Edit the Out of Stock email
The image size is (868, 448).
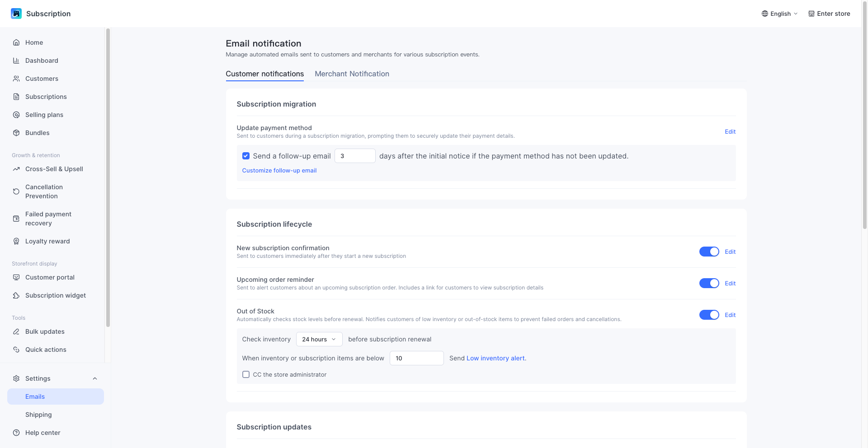[730, 315]
